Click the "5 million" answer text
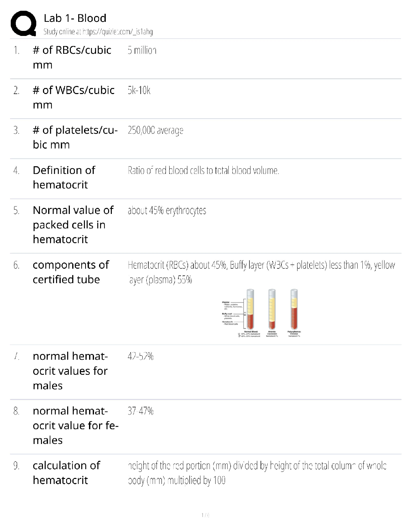The image size is (411, 532). (142, 50)
